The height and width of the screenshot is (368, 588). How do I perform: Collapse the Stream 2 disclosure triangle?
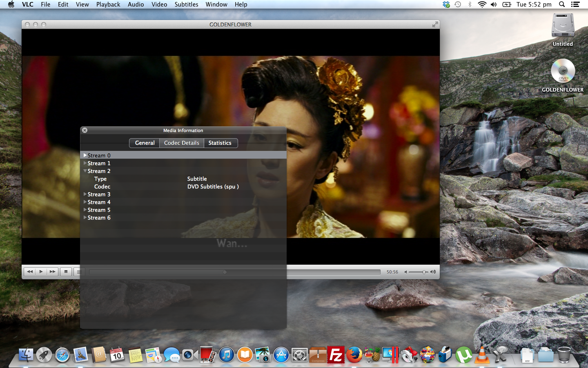pos(85,171)
